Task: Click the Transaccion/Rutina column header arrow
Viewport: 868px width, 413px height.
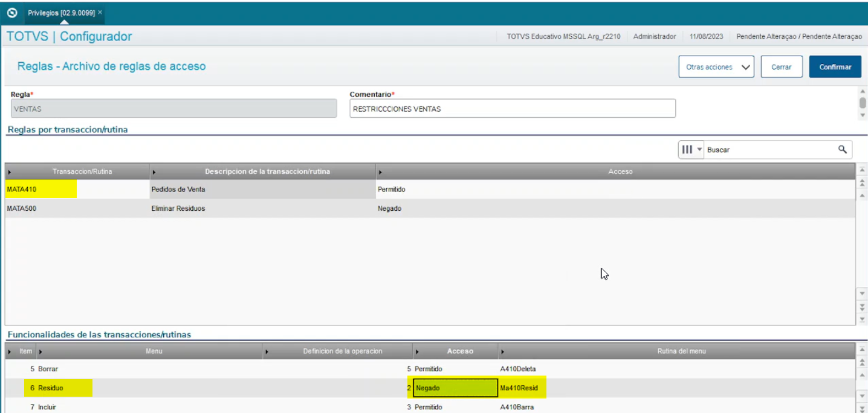Action: [9, 172]
